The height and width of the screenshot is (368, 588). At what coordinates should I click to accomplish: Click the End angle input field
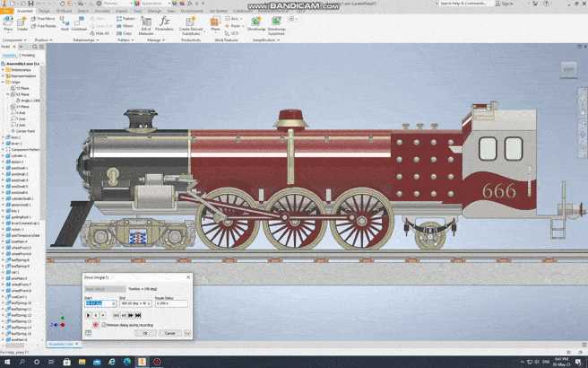pos(134,303)
